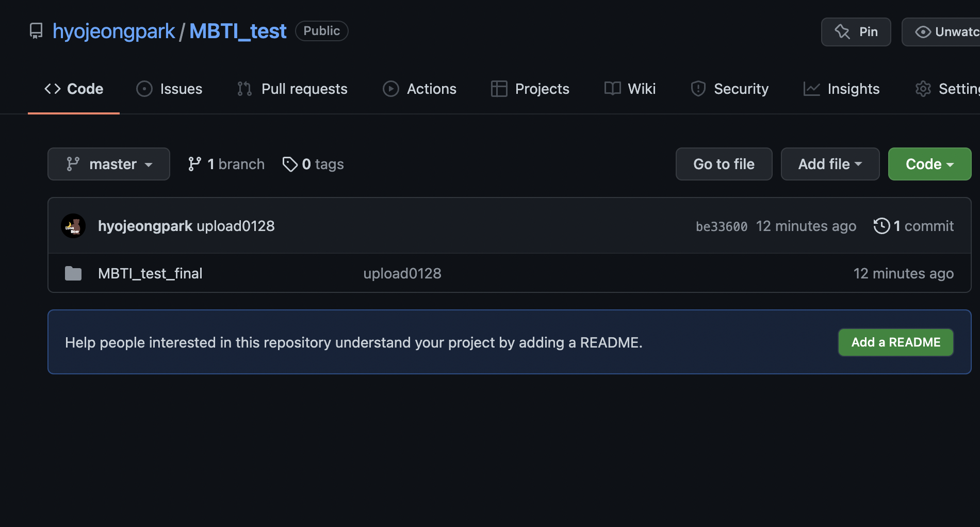Click the Go to file button
Screen dimensions: 980x527
[x=724, y=164]
